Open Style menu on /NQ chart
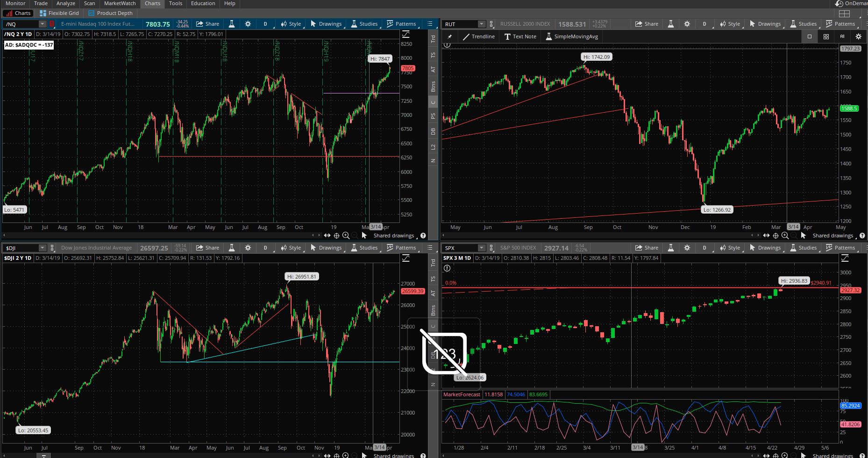This screenshot has height=458, width=868. coord(291,24)
